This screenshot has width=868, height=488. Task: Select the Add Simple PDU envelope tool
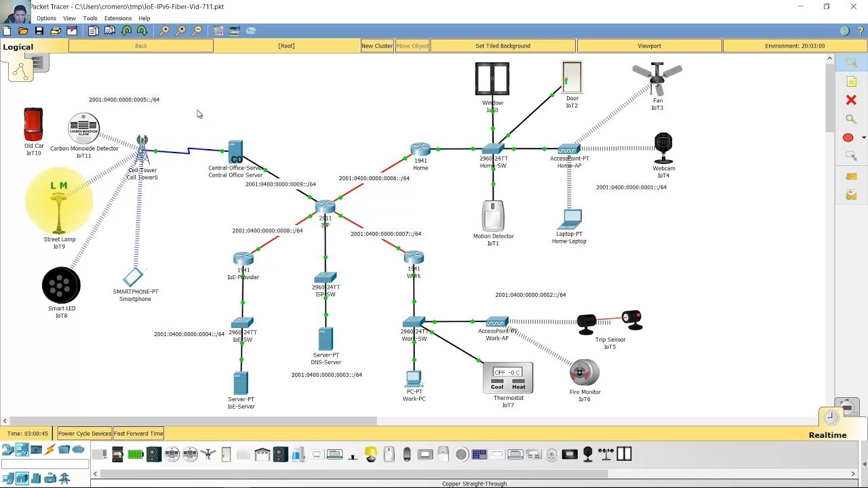(851, 176)
